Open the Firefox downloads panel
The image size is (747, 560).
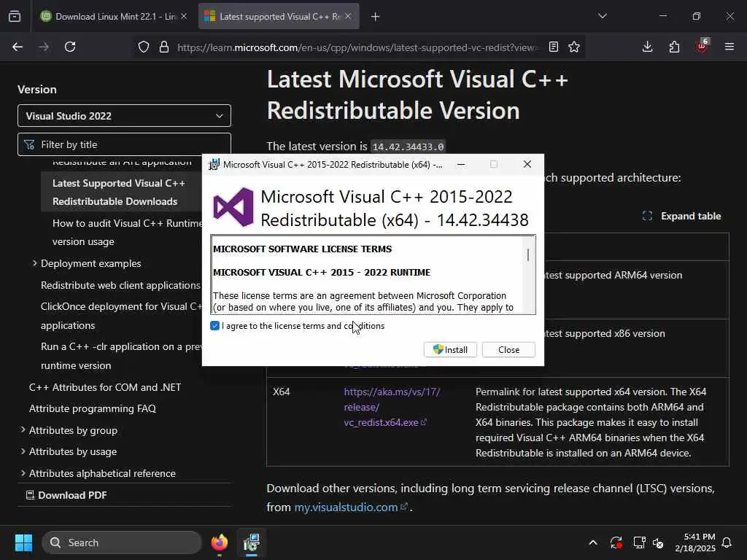(648, 47)
